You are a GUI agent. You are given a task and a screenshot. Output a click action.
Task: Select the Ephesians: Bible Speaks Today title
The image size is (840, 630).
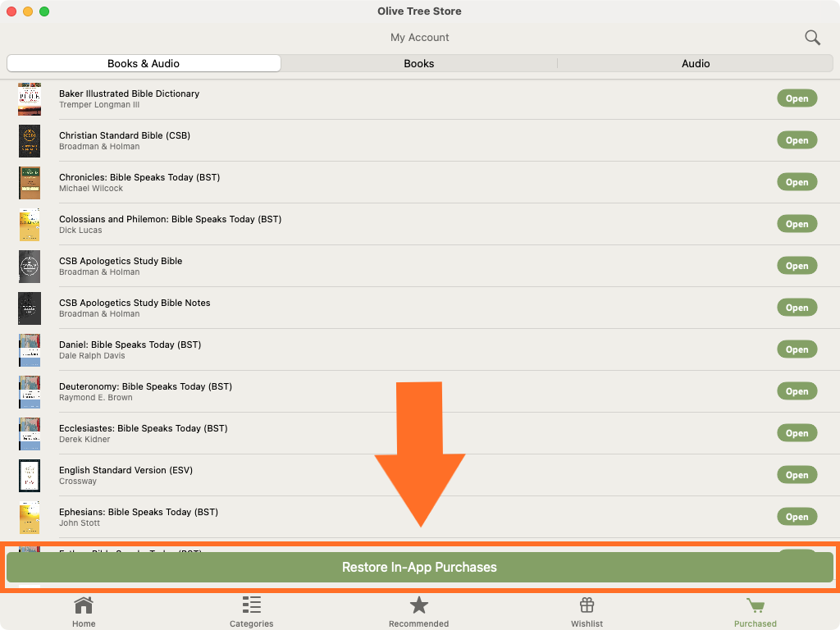pyautogui.click(x=138, y=512)
